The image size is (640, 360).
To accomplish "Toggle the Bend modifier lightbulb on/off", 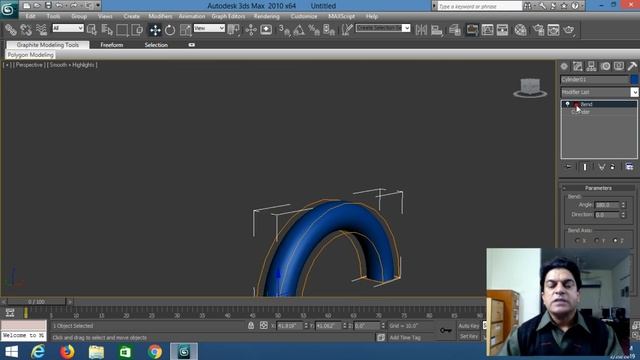I will [x=567, y=104].
